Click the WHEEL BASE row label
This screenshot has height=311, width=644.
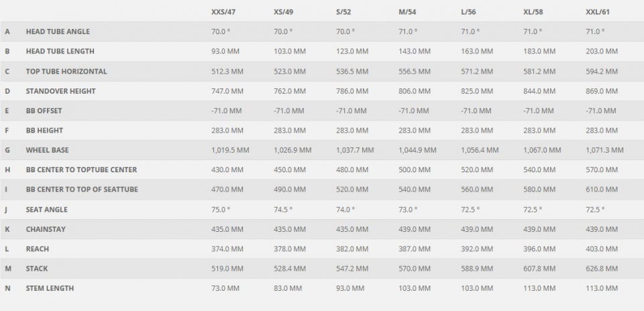[47, 150]
